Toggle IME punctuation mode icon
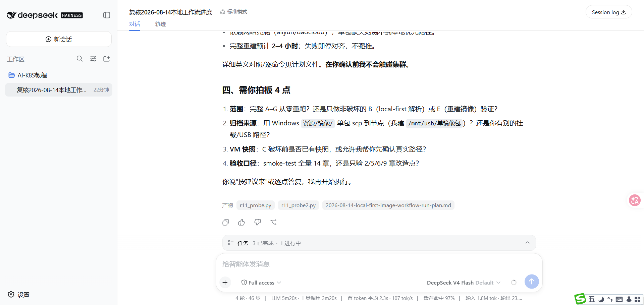This screenshot has height=305, width=644. 610,299
